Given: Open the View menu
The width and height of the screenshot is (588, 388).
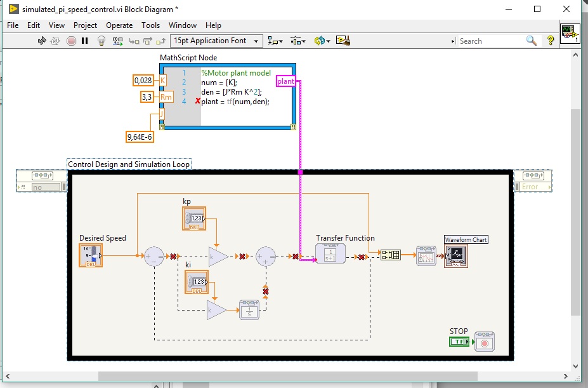Looking at the screenshot, I should coord(56,25).
